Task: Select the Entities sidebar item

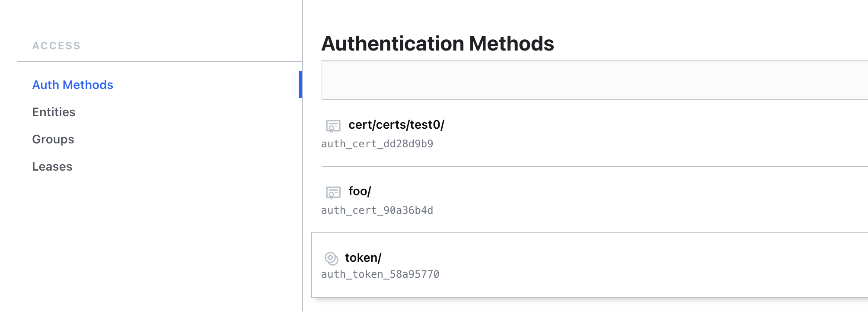Action: tap(54, 112)
